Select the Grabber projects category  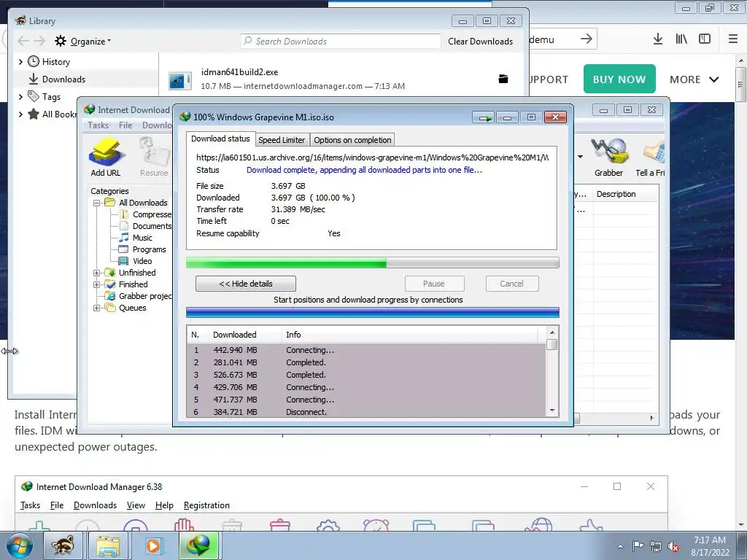point(145,296)
